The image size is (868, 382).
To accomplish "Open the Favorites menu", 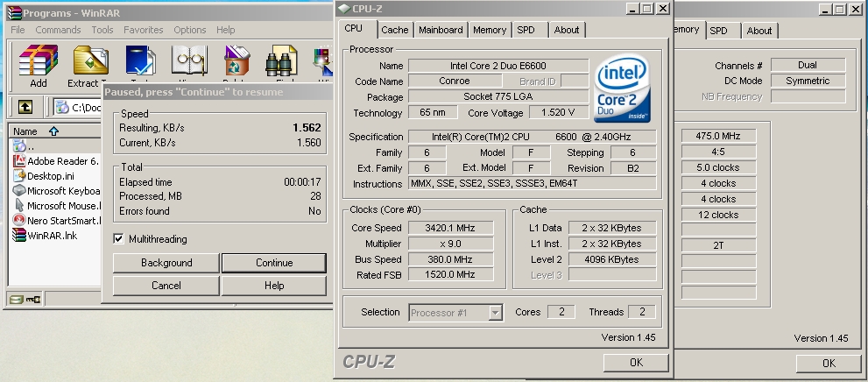I will 144,30.
